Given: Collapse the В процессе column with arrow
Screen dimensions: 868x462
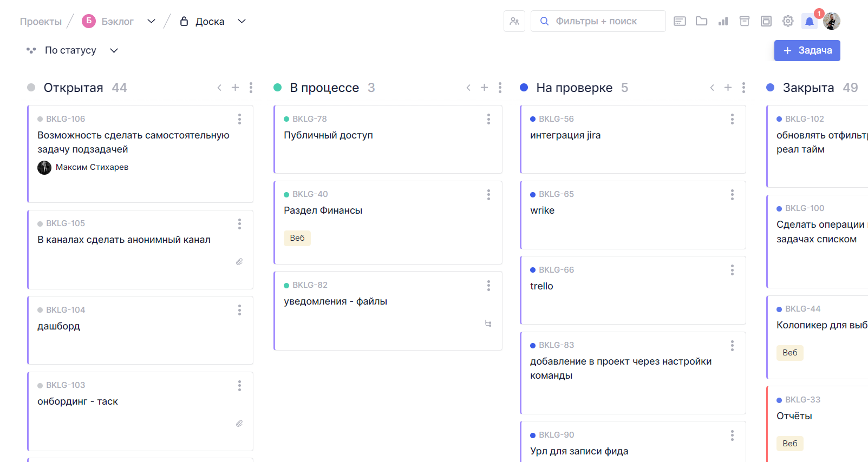Looking at the screenshot, I should tap(468, 88).
